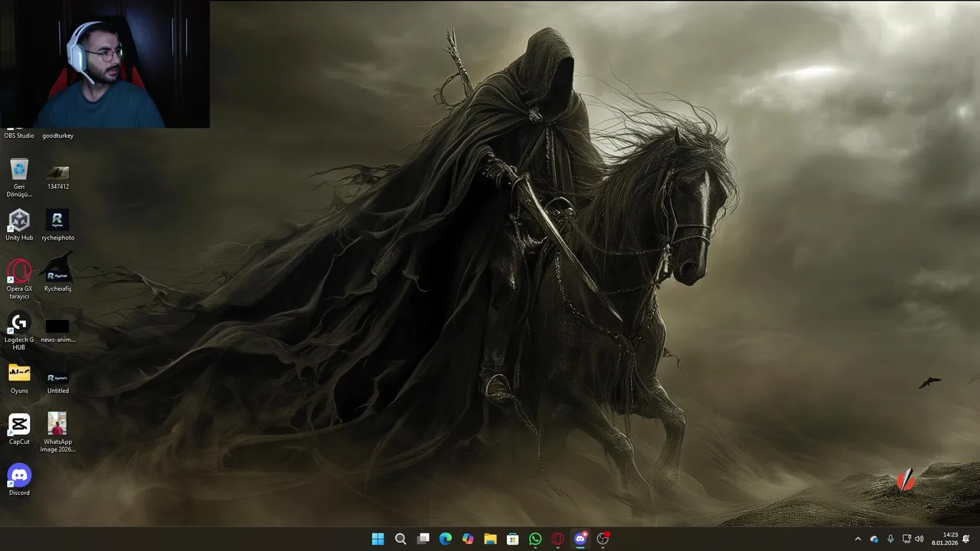Open Copilot from the taskbar

[x=468, y=539]
